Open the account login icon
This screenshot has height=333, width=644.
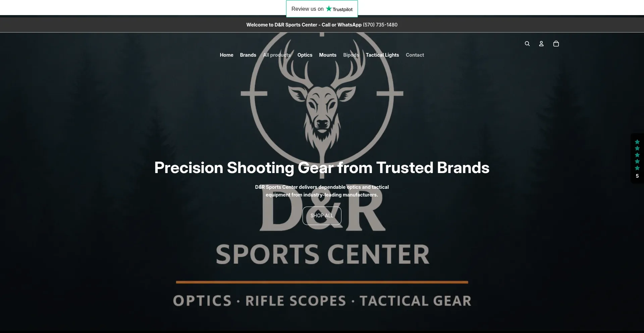(x=541, y=44)
